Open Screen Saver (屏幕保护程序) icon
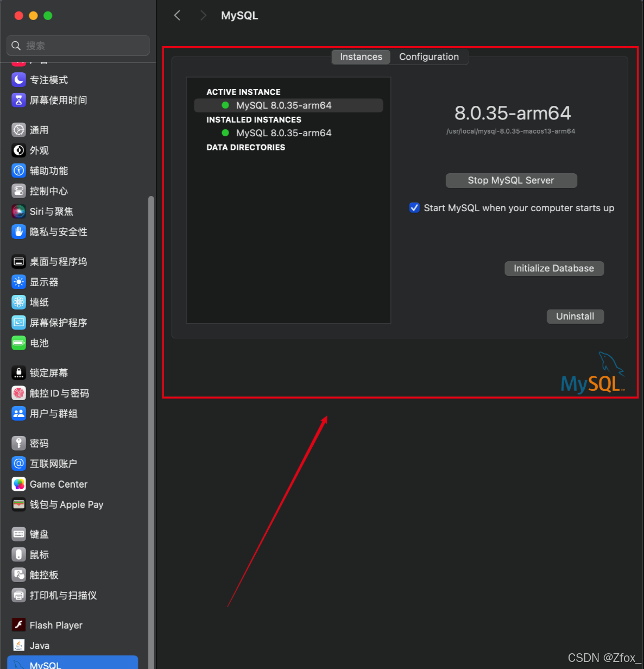Image resolution: width=644 pixels, height=669 pixels. pos(19,323)
